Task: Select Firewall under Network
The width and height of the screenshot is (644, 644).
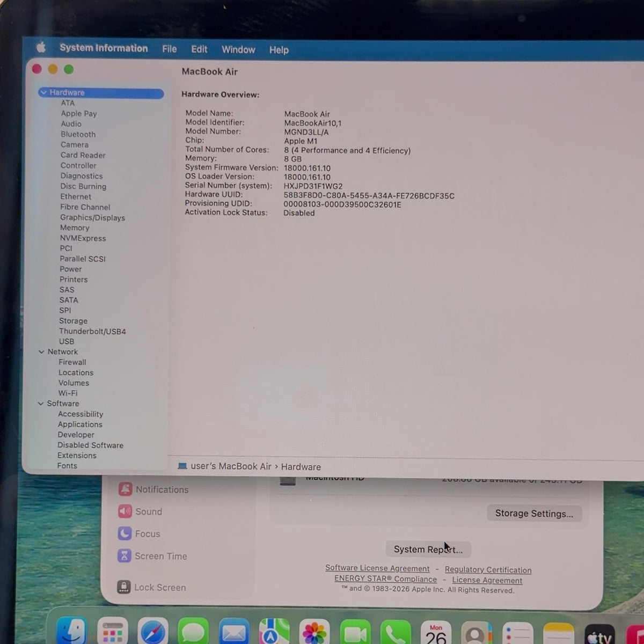Action: (72, 362)
